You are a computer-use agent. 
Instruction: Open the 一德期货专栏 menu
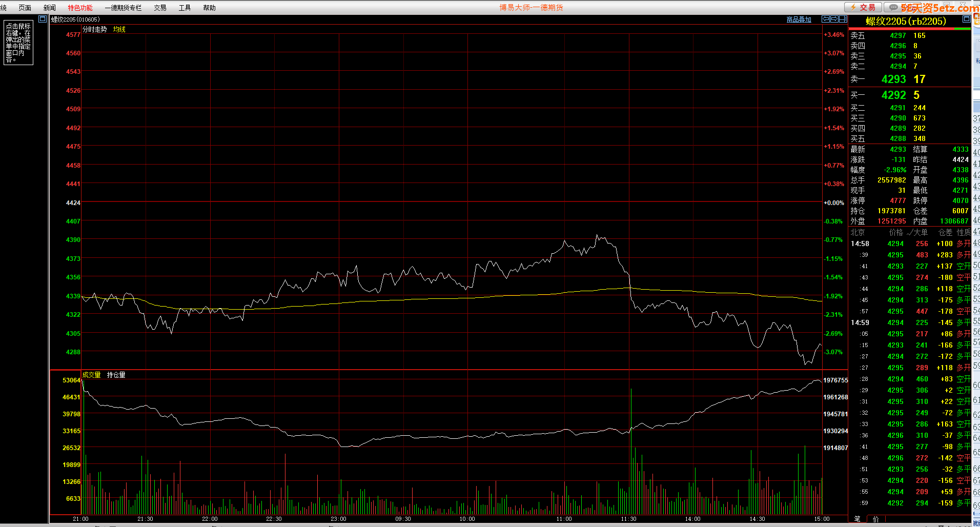(123, 8)
